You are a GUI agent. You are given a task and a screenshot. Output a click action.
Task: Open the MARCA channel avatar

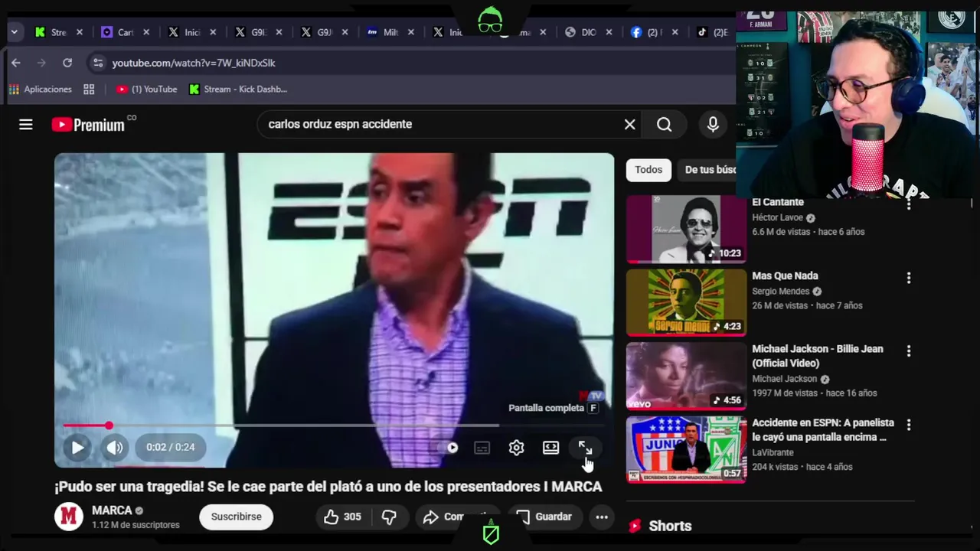[69, 517]
